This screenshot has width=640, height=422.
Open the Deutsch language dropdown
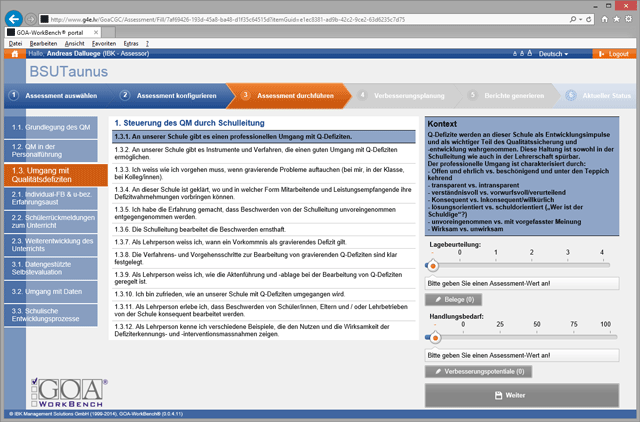tap(553, 54)
